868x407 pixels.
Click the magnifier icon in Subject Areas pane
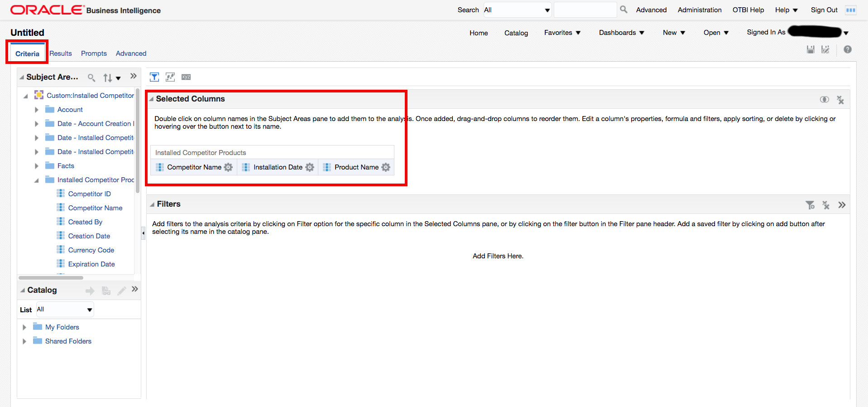[91, 78]
